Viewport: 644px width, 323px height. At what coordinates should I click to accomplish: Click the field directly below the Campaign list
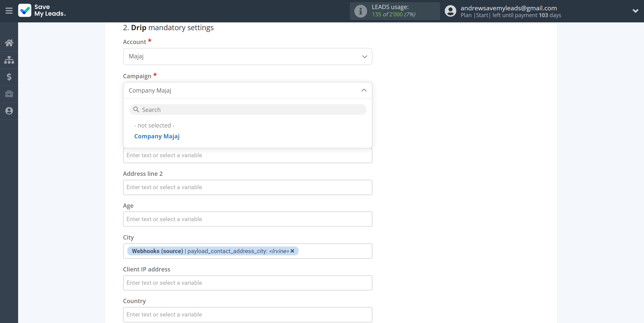(x=248, y=155)
